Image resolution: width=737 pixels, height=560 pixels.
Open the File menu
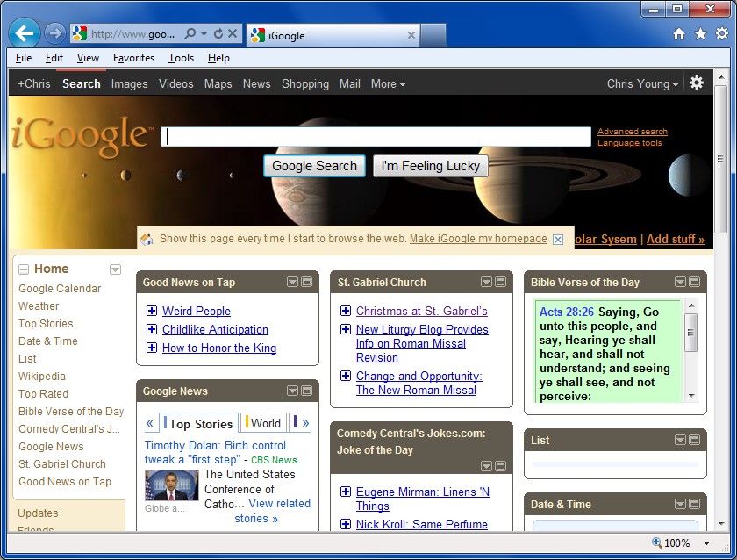(x=24, y=58)
